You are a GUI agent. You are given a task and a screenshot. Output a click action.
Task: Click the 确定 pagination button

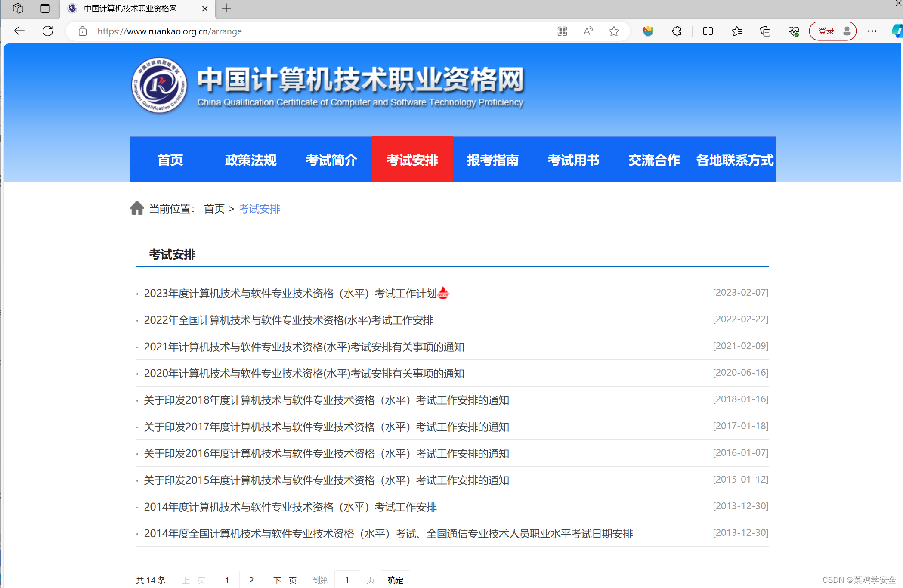point(396,580)
